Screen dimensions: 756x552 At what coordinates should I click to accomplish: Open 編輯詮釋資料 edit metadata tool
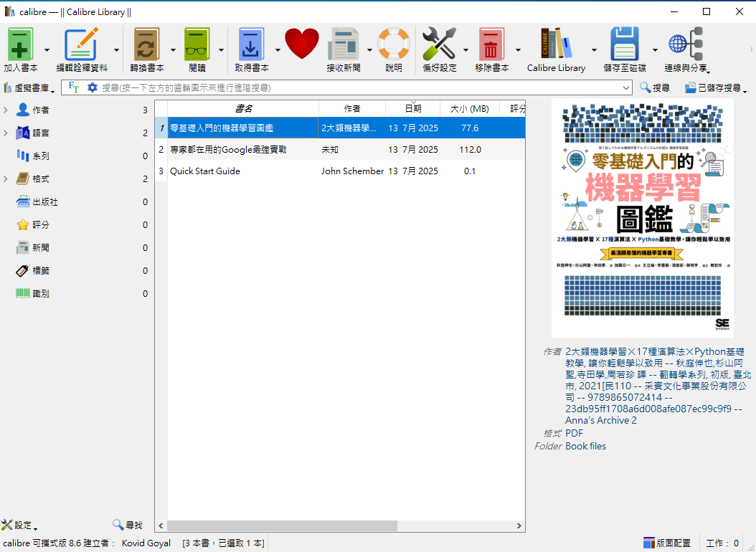(x=82, y=44)
